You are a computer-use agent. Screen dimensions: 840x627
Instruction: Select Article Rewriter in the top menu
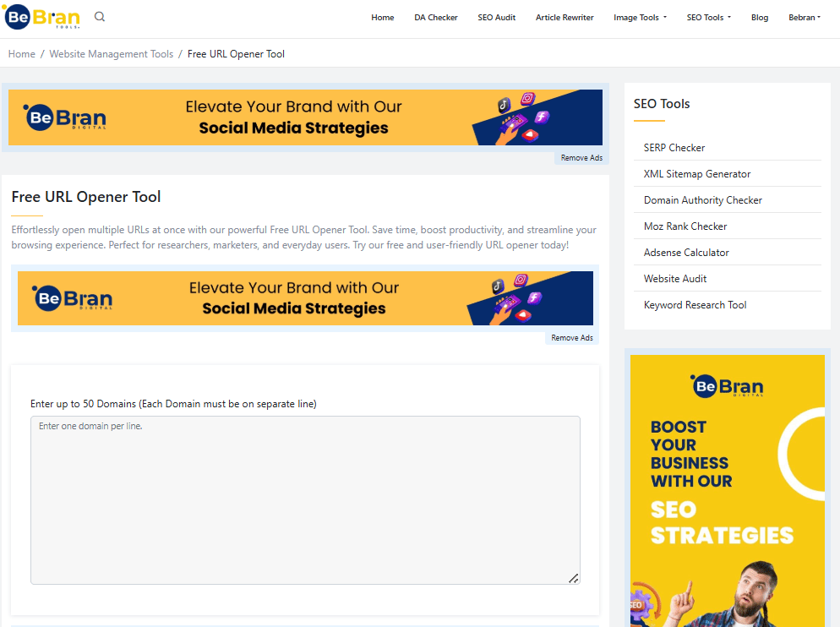click(x=565, y=18)
